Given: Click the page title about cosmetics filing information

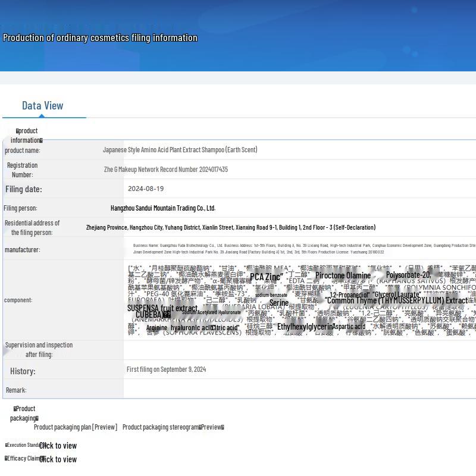Looking at the screenshot, I should 100,37.
